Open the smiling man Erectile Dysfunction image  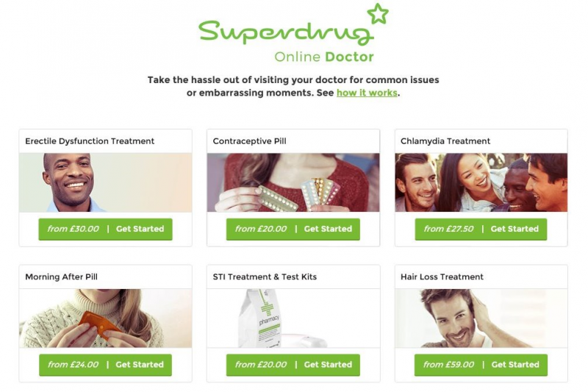[105, 182]
